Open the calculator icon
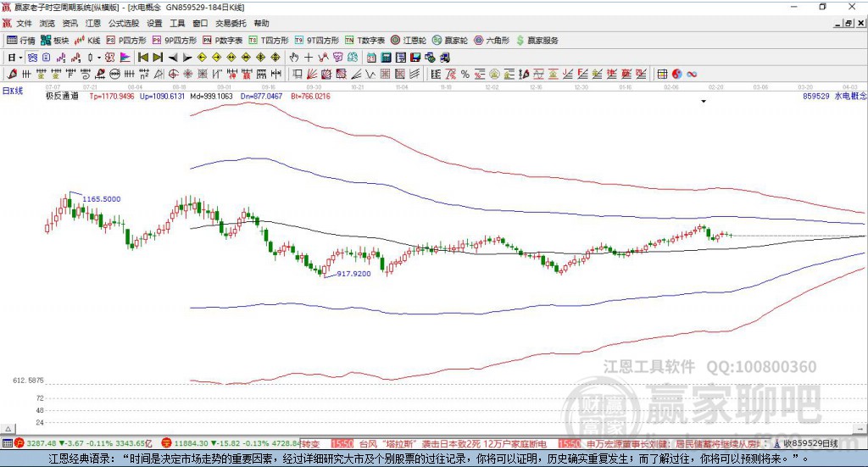This screenshot has height=467, width=868. 386,58
